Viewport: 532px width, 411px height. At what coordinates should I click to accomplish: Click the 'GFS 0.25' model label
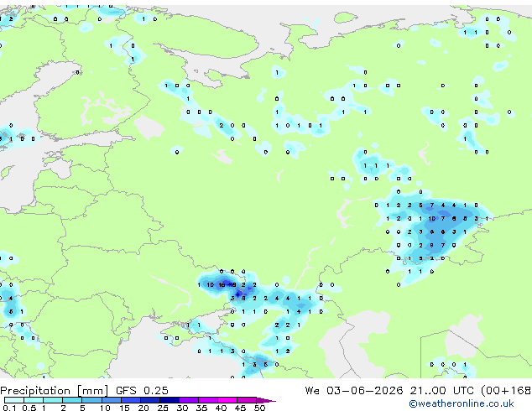click(142, 391)
